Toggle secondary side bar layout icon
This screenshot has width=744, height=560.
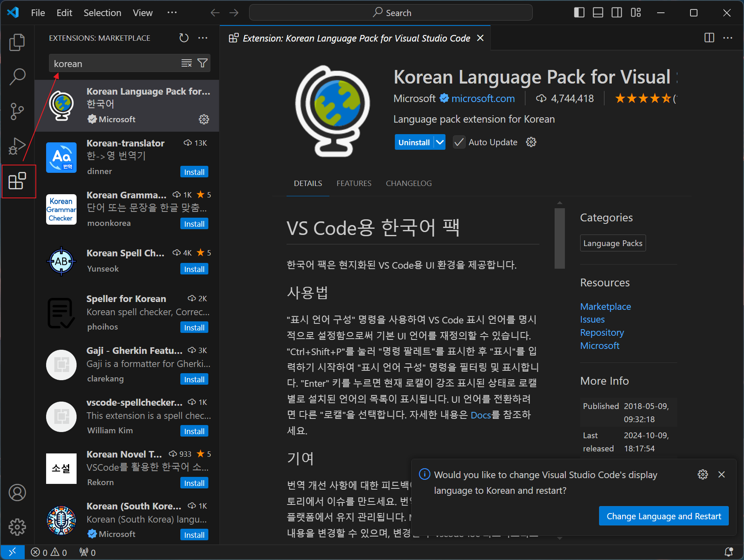tap(617, 13)
